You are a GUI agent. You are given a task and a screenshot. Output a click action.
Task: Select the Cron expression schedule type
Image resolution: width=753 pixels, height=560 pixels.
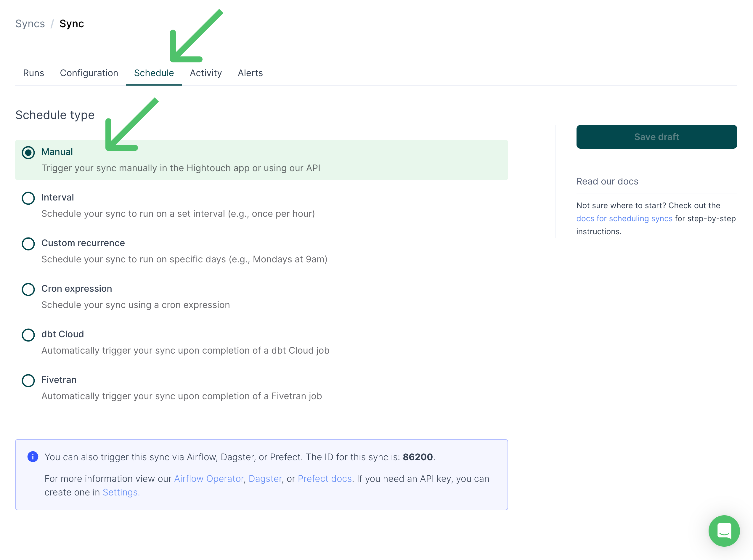28,289
